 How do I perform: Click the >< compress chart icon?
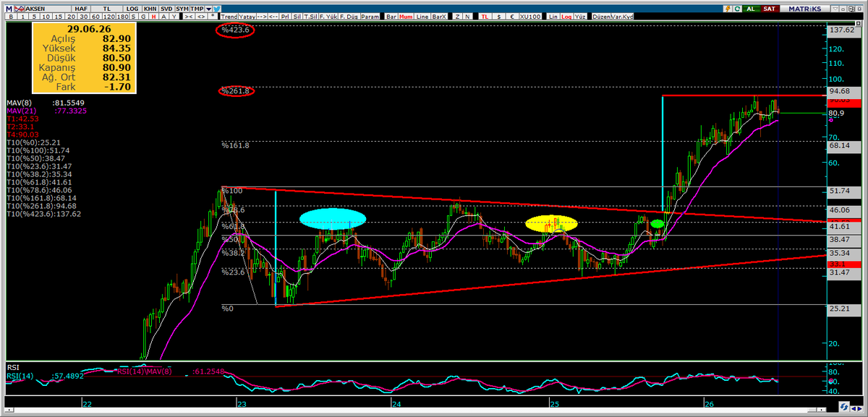[188, 17]
